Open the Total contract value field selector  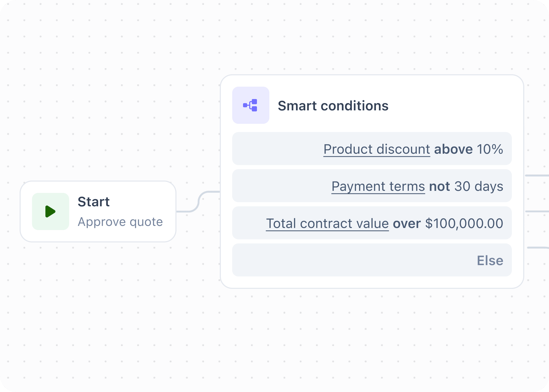click(327, 223)
